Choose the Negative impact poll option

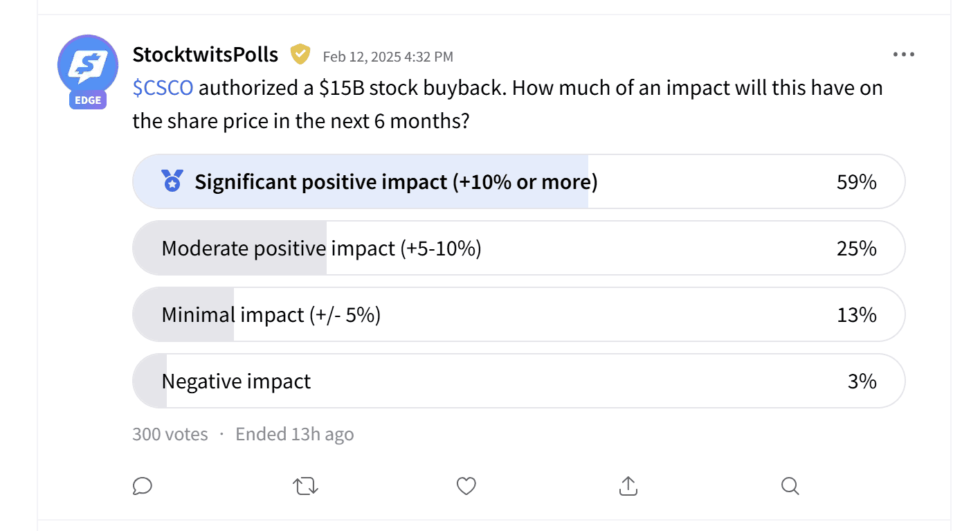point(236,381)
